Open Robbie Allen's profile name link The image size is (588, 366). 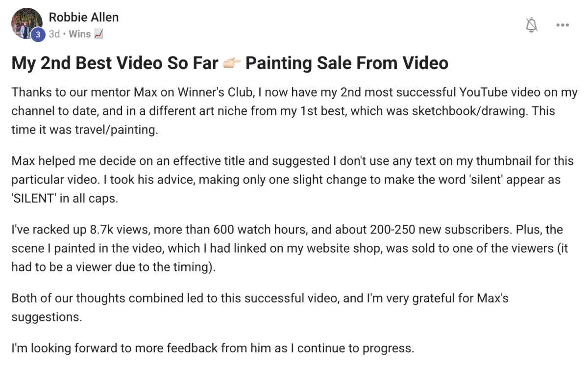[84, 17]
